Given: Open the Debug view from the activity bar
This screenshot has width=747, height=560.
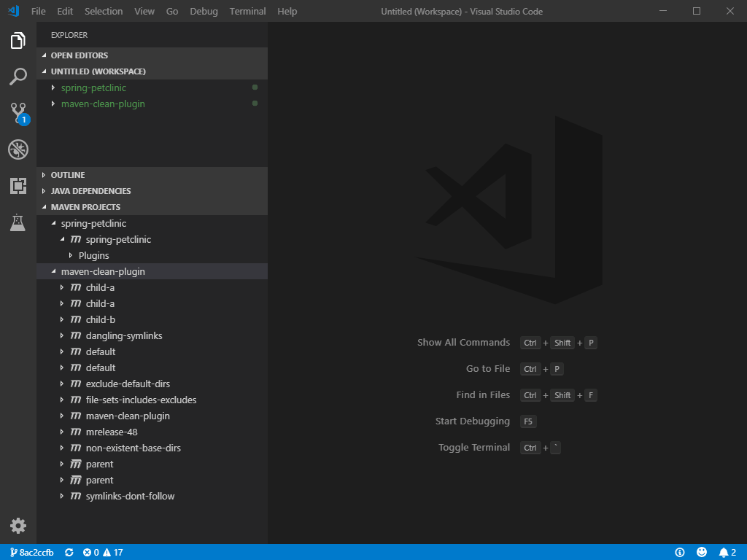Looking at the screenshot, I should point(18,149).
